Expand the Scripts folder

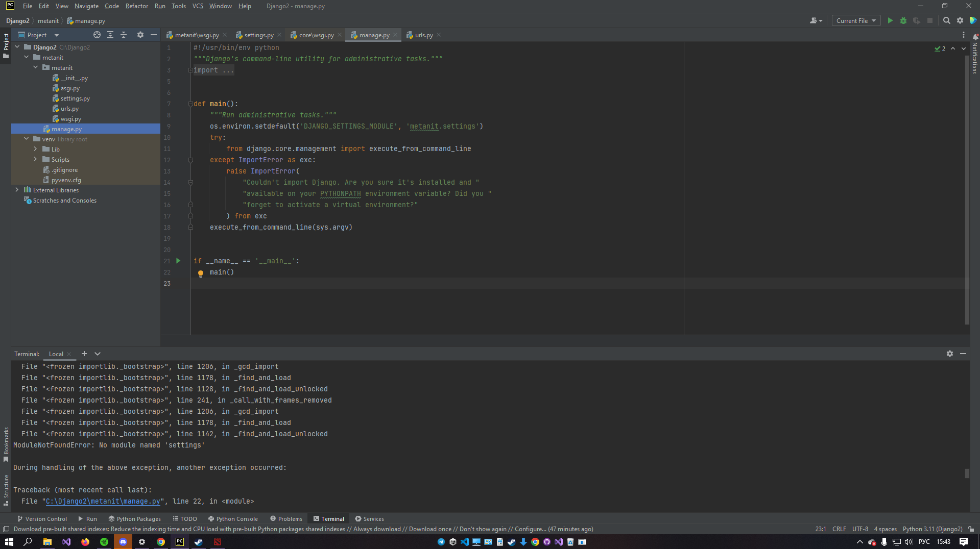[36, 159]
